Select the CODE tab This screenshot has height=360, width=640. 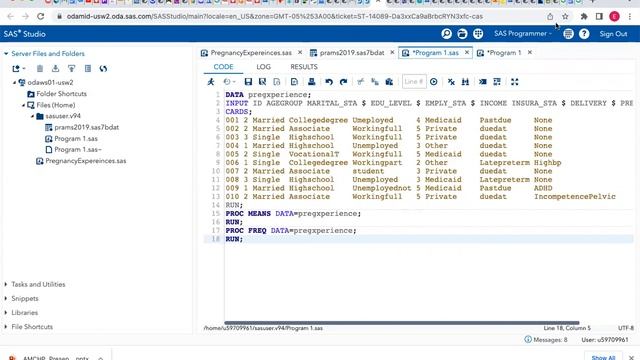pyautogui.click(x=223, y=67)
